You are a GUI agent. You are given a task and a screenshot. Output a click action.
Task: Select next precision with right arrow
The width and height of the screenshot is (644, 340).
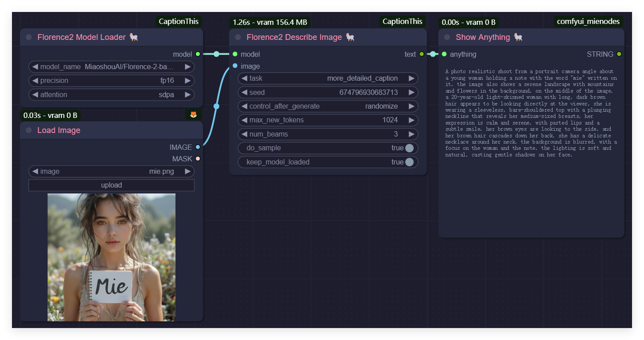pyautogui.click(x=188, y=81)
